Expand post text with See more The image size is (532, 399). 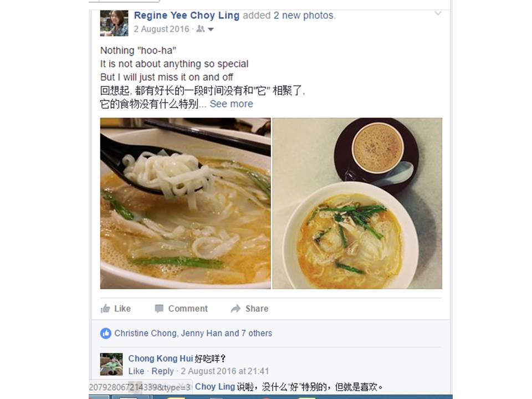tap(232, 104)
